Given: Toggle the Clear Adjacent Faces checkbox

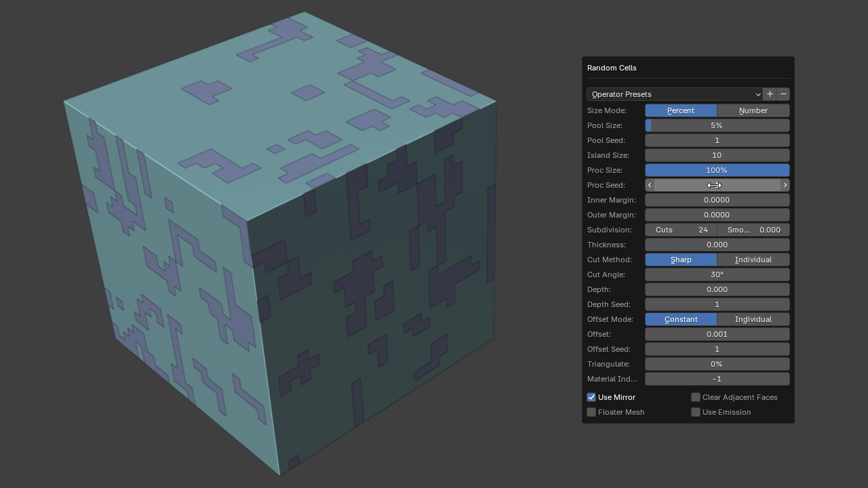Looking at the screenshot, I should [696, 397].
